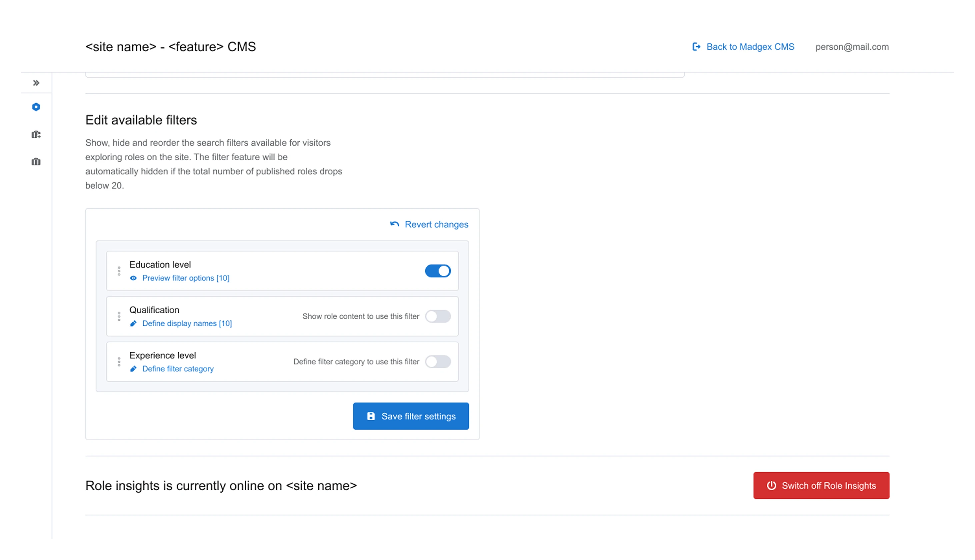975x560 pixels.
Task: Grab the Education level drag handle
Action: 119,271
